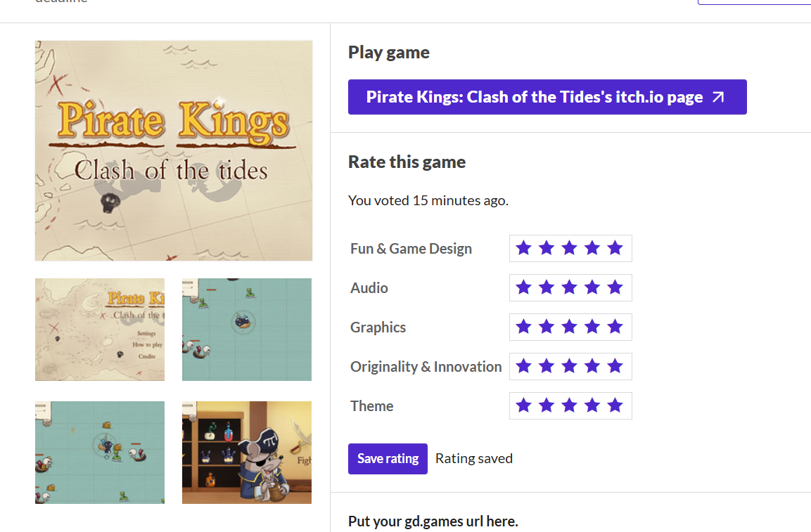This screenshot has height=532, width=811.
Task: Rate Audio two stars
Action: [547, 287]
